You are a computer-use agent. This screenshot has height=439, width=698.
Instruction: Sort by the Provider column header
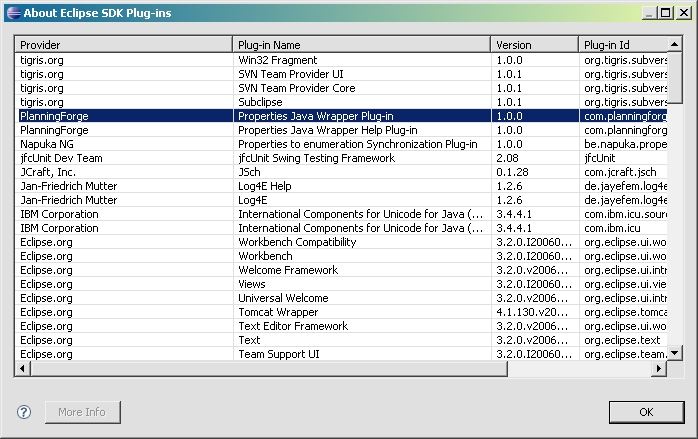[124, 45]
